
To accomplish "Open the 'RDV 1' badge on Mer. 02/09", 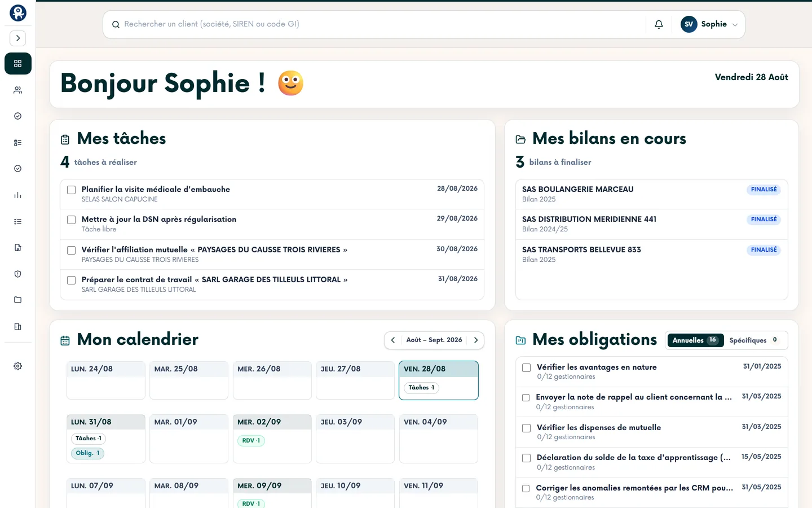I will coord(251,441).
